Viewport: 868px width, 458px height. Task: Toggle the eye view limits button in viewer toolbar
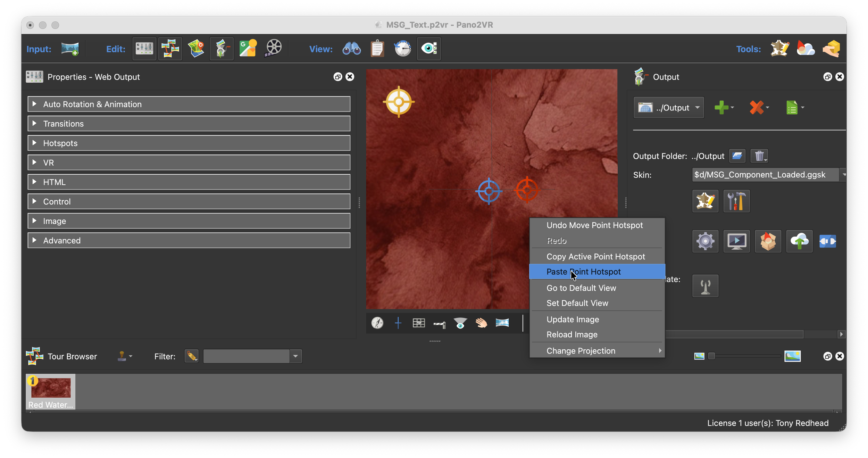tap(460, 323)
